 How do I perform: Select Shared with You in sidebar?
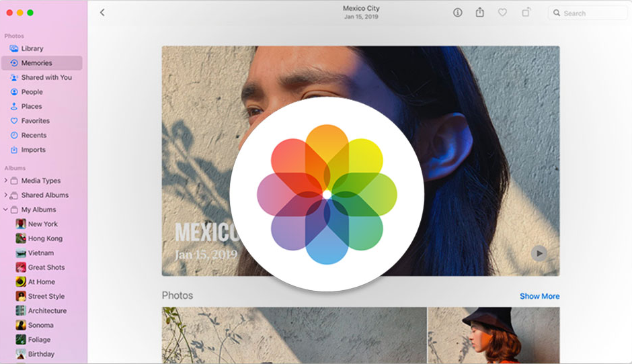(46, 77)
